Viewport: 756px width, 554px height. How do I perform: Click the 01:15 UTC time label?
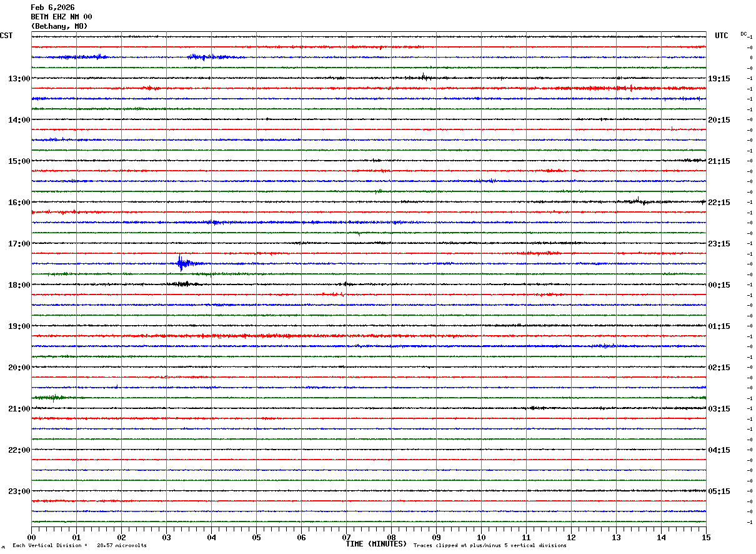(x=719, y=326)
